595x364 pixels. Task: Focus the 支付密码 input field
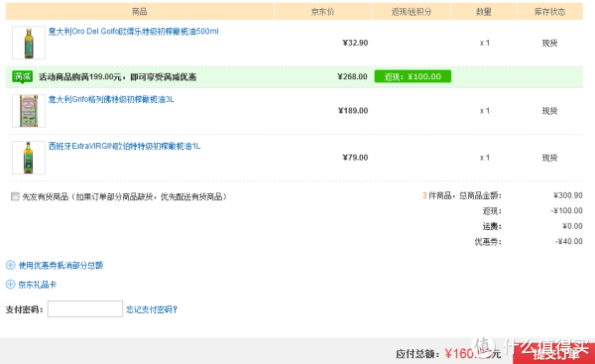pos(85,309)
